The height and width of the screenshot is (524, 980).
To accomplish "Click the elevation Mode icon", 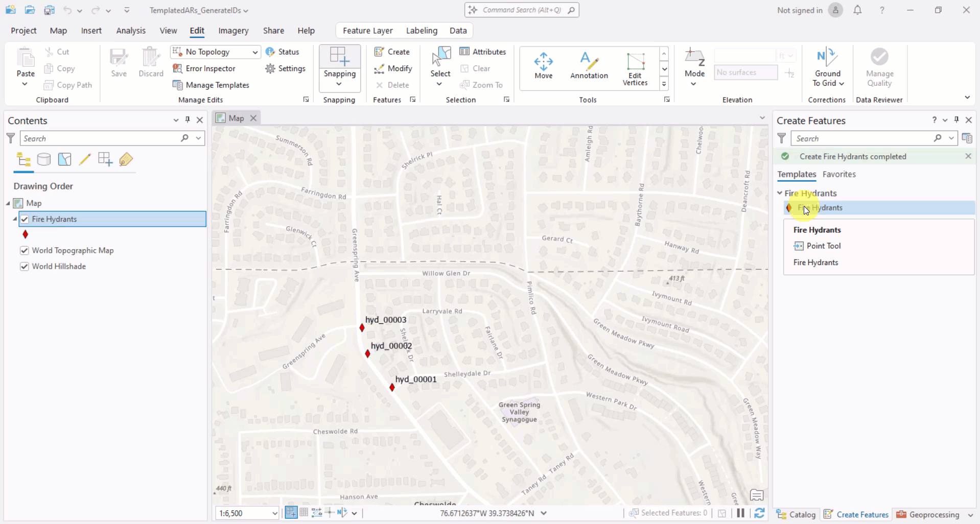I will (x=694, y=57).
